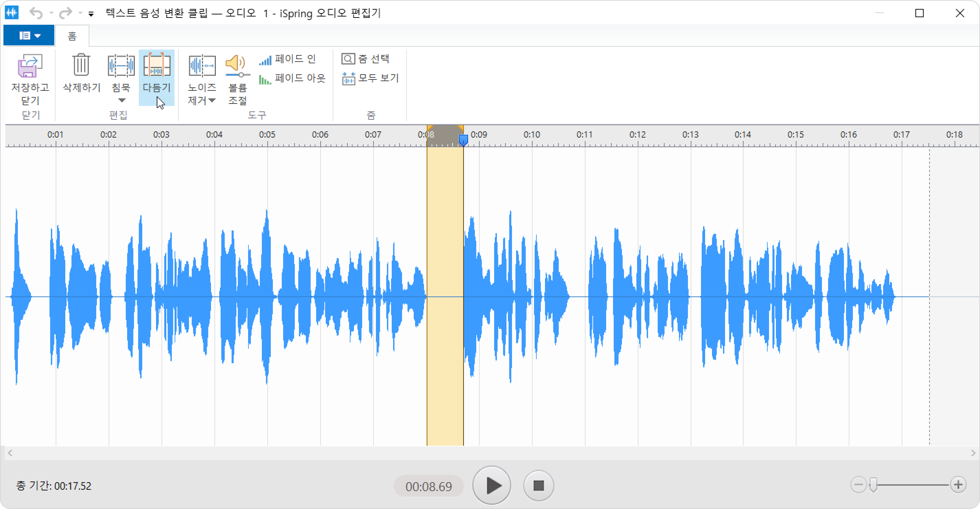Click the iSpring audio editor app icon

pos(12,13)
